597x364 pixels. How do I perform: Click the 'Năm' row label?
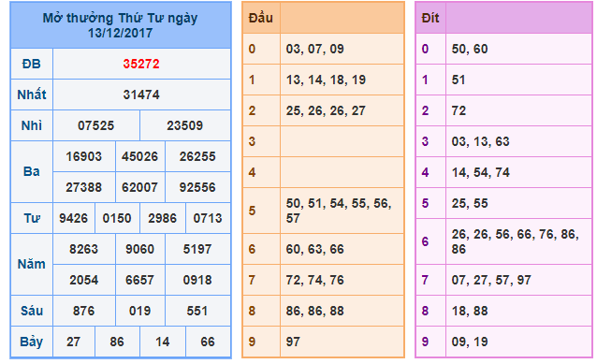pyautogui.click(x=32, y=264)
